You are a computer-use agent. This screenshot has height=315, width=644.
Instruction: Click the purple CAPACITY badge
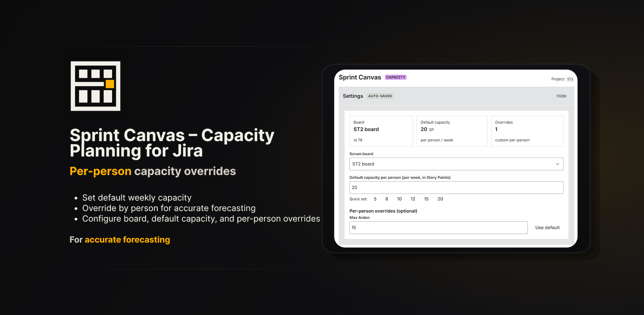(395, 77)
